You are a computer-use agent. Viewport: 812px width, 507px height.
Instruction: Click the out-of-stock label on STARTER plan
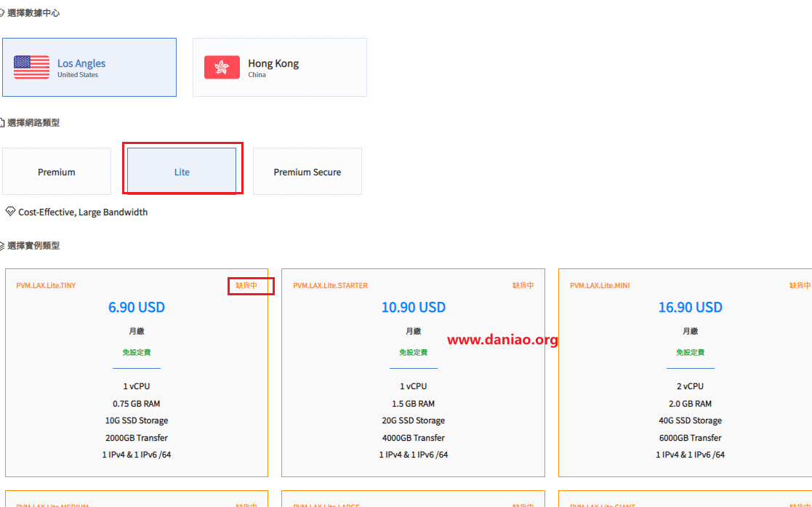[523, 286]
